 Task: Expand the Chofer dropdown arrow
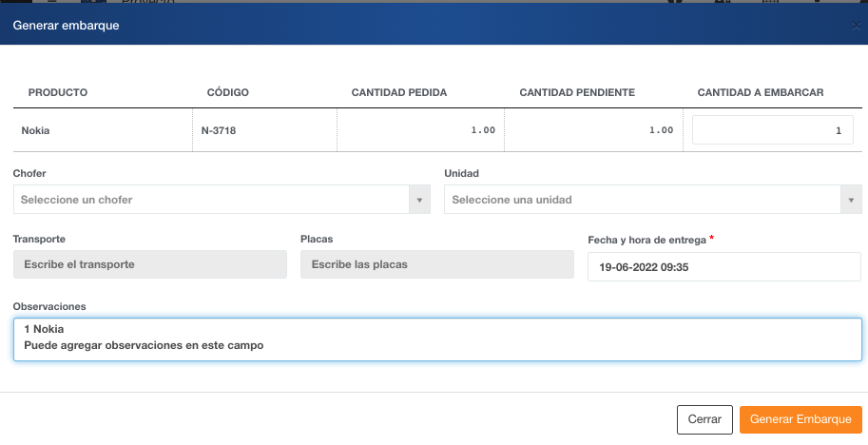(x=419, y=200)
